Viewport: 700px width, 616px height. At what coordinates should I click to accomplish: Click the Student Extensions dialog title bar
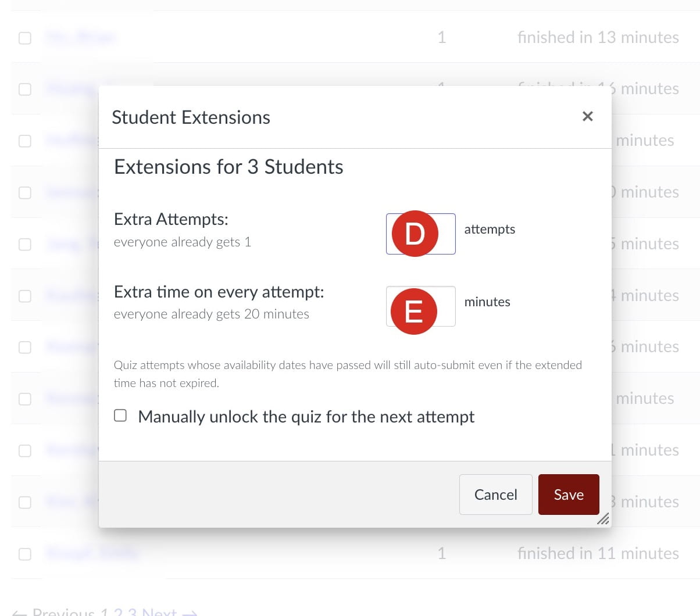[191, 117]
